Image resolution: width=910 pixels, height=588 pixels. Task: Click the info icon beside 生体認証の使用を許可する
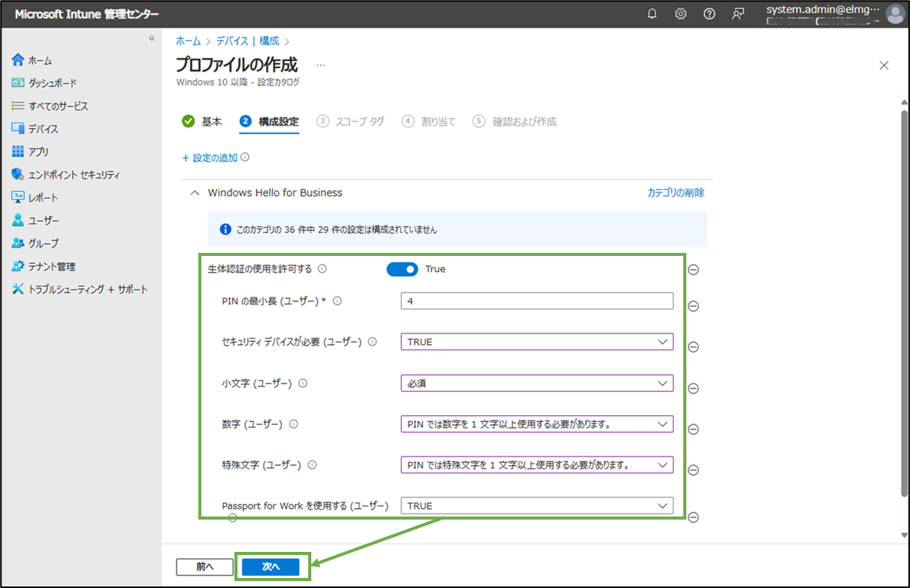click(x=322, y=269)
